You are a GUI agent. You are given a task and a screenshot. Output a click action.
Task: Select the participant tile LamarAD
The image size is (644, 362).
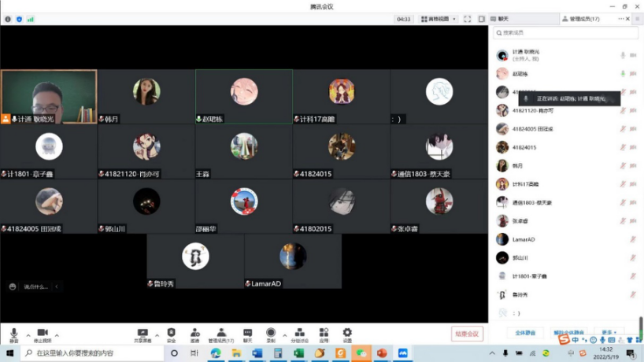(293, 261)
